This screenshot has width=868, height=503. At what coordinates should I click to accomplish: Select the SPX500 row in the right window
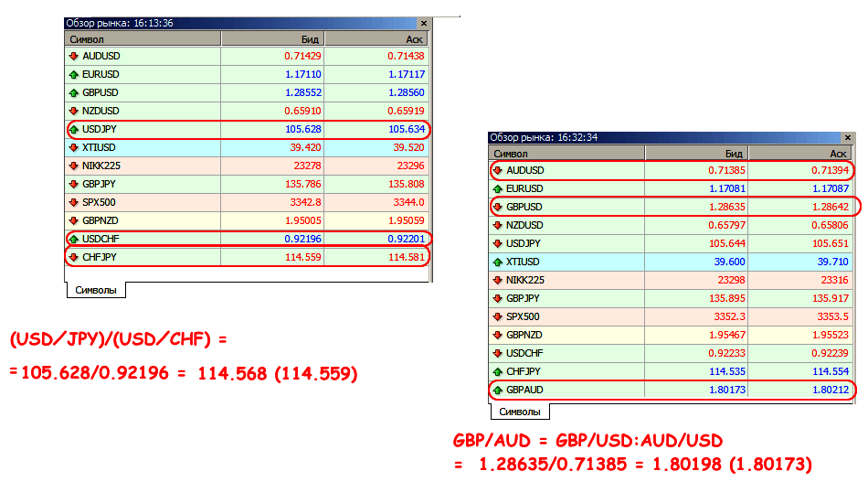(672, 316)
